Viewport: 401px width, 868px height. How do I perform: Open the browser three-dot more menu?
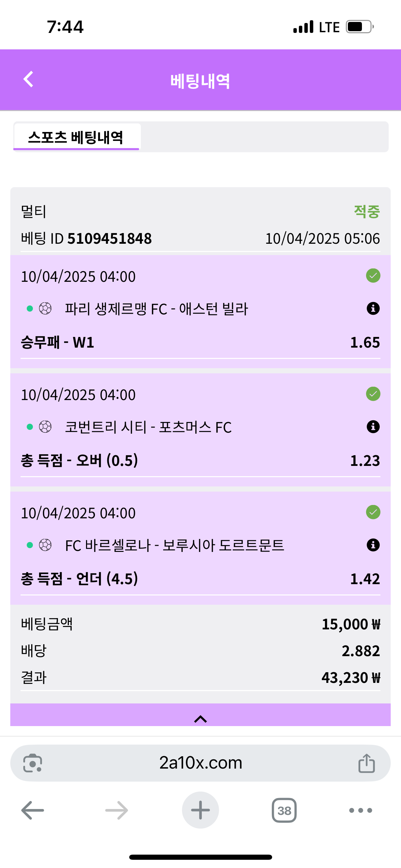360,810
